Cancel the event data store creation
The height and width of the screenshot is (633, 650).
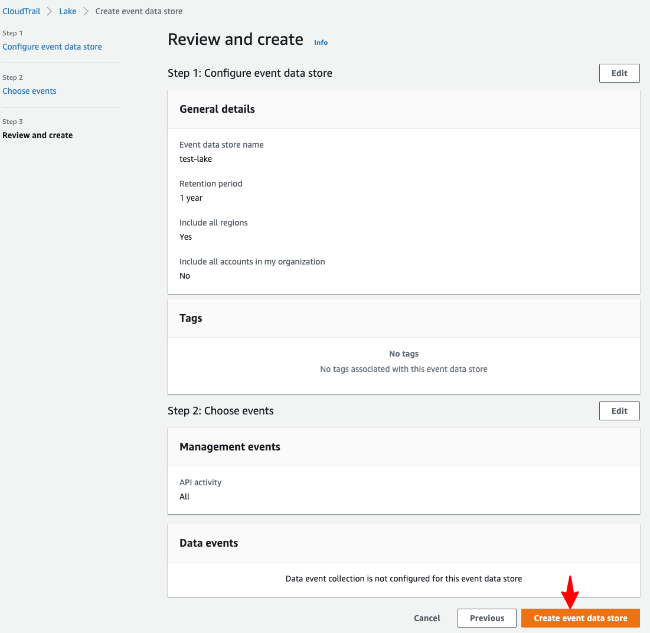point(427,618)
